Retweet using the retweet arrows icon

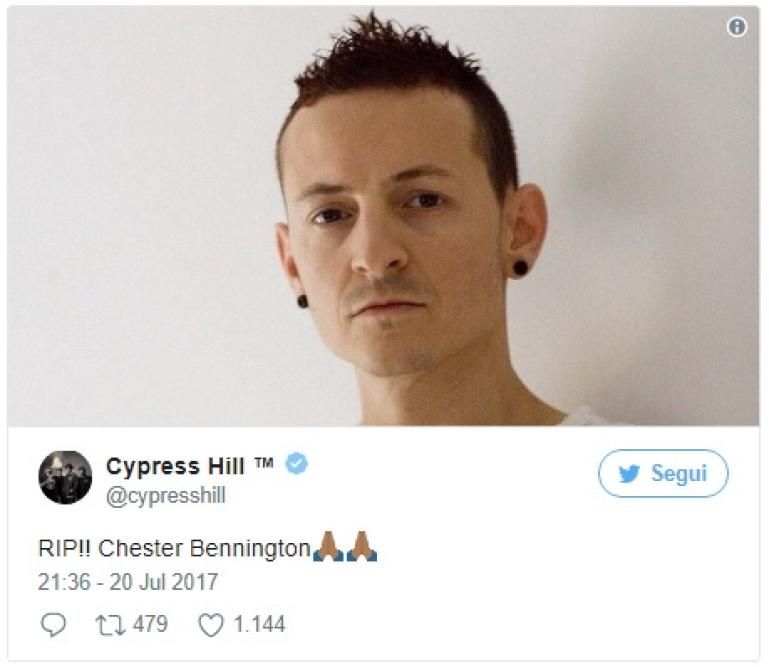point(110,625)
